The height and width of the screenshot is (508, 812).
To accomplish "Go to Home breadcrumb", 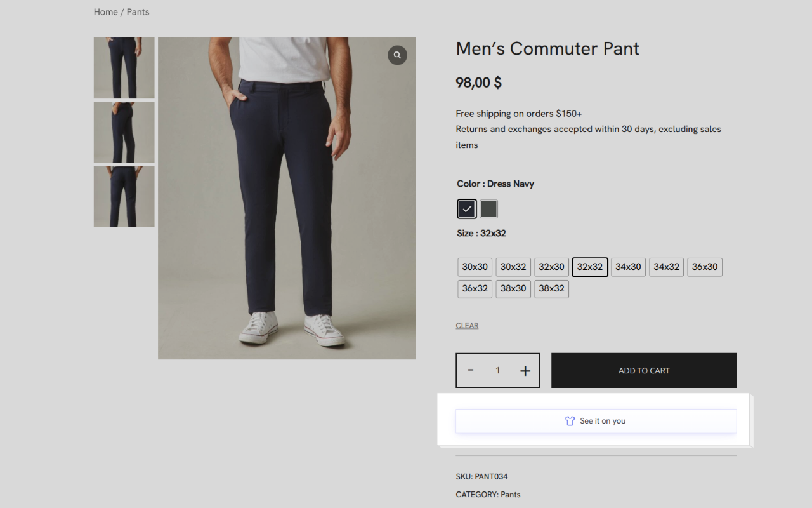I will tap(105, 12).
